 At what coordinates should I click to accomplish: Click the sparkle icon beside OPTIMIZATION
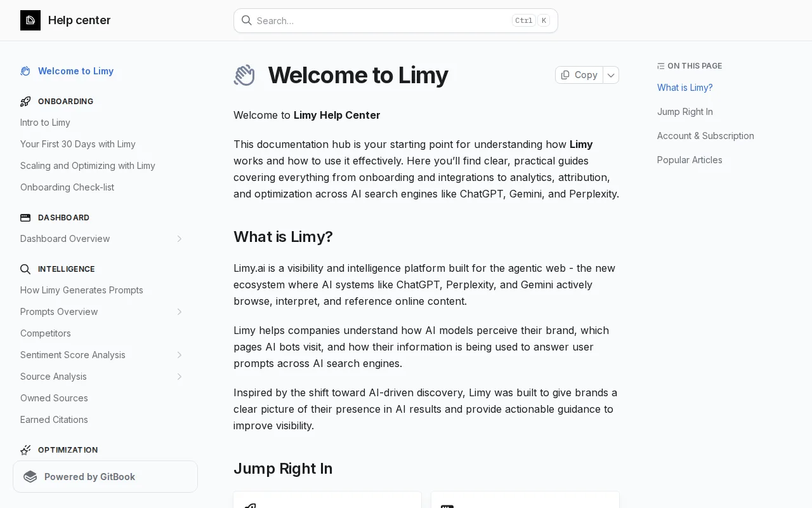[x=25, y=450]
